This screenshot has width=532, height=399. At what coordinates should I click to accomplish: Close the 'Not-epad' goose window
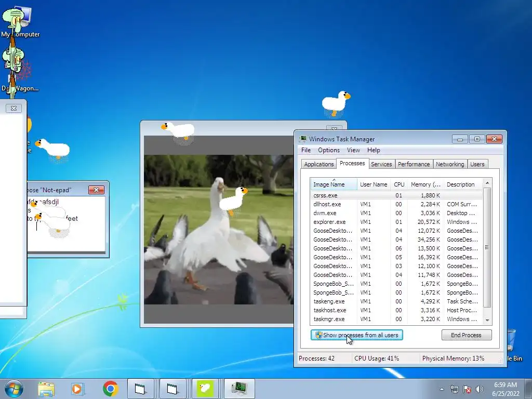(96, 190)
